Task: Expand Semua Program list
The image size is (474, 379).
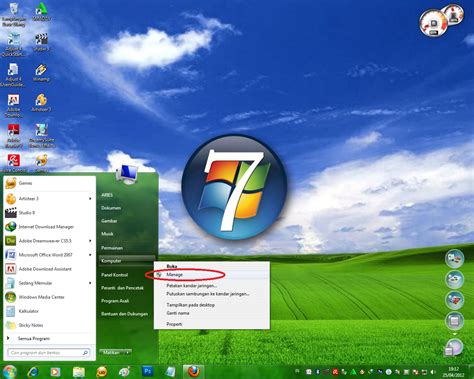Action: click(49, 338)
